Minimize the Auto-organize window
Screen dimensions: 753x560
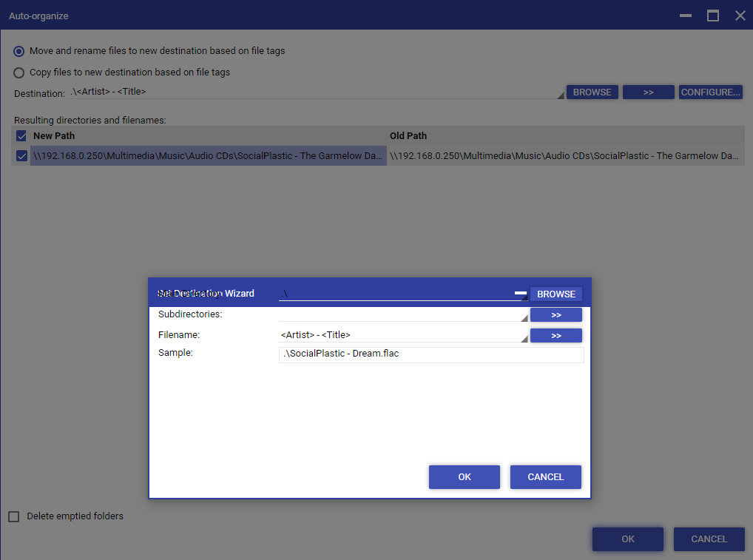tap(686, 16)
